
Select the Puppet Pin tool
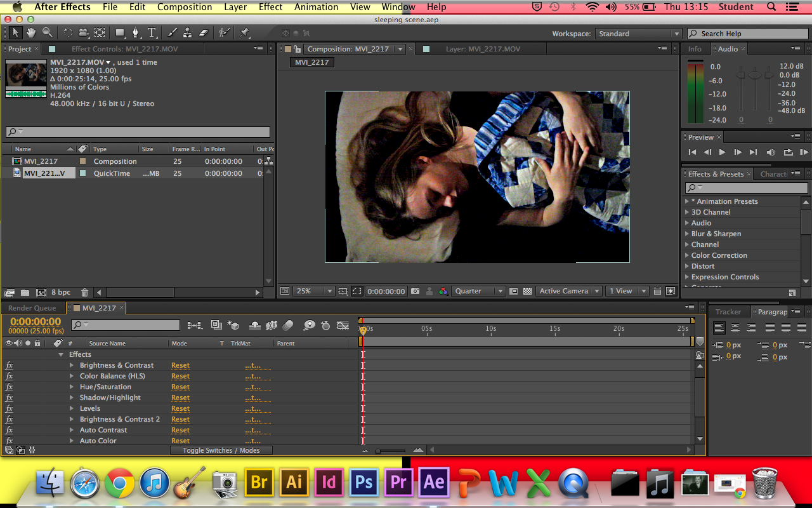click(245, 32)
